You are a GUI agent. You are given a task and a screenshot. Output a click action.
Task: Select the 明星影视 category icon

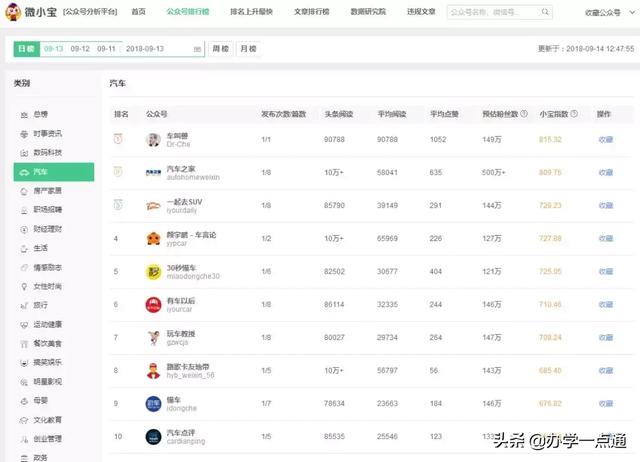click(24, 382)
